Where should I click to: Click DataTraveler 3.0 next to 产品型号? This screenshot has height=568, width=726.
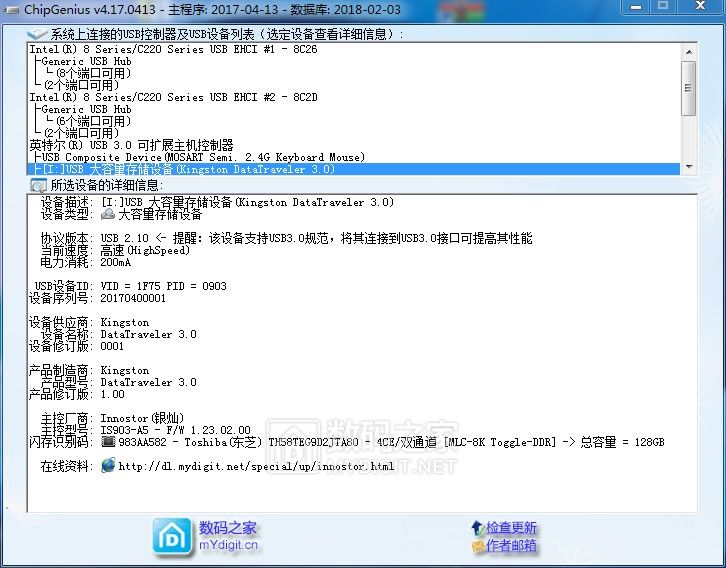point(149,382)
